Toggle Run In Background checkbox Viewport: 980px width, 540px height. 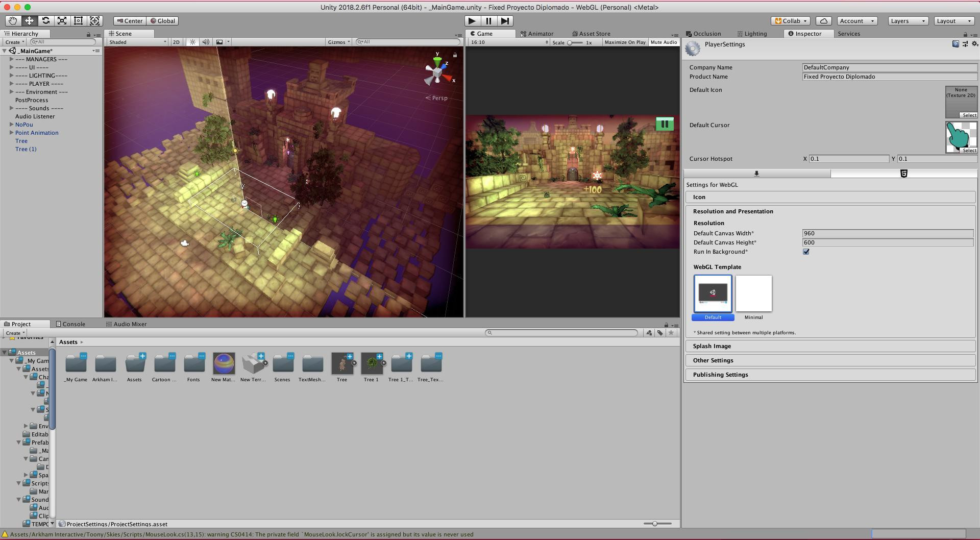click(x=806, y=252)
